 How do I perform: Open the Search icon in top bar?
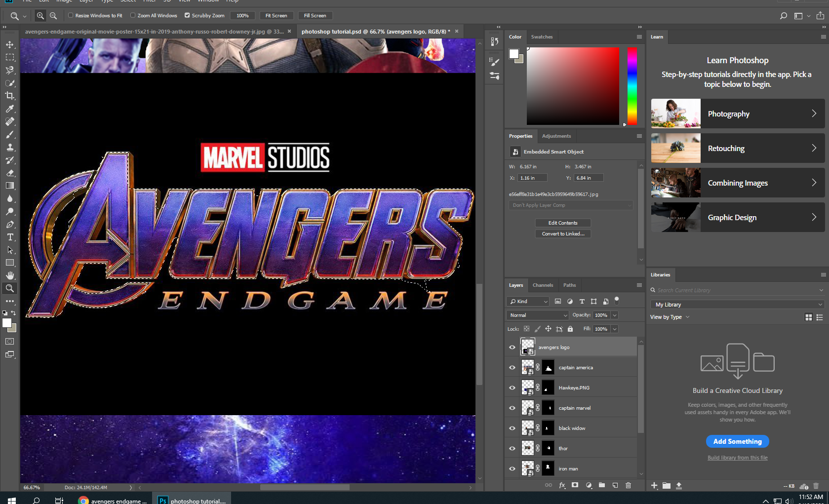click(783, 16)
